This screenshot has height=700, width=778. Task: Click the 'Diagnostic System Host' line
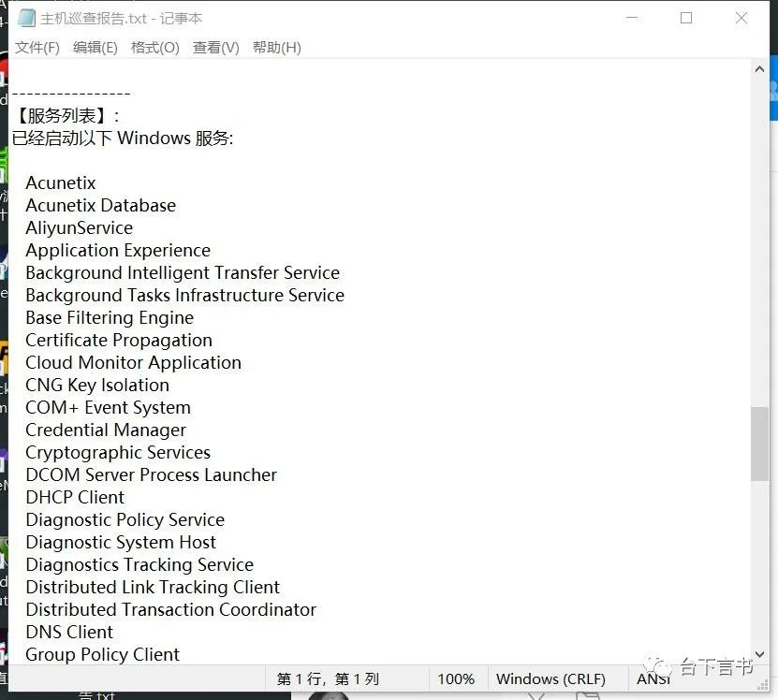(121, 542)
